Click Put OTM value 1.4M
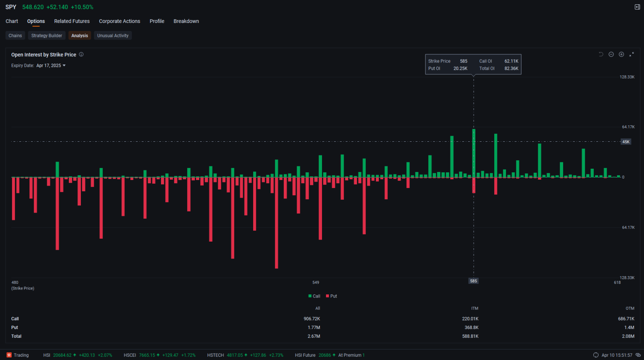This screenshot has height=360, width=644. click(630, 328)
